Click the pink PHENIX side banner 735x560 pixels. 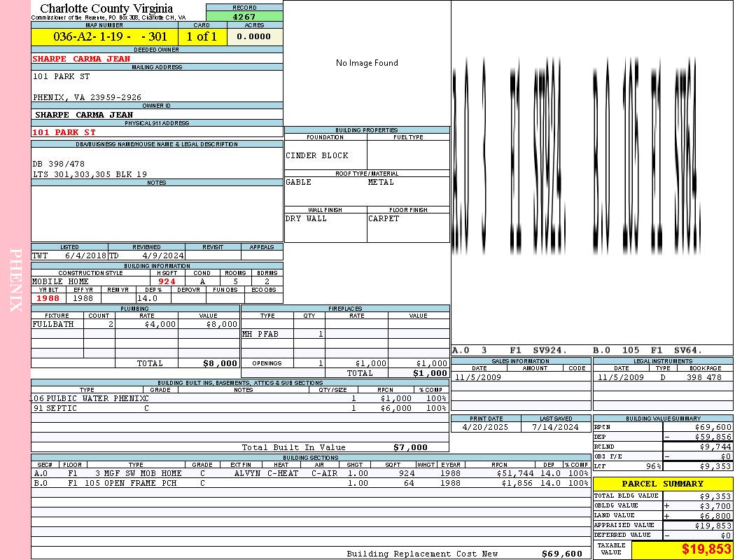[15, 280]
